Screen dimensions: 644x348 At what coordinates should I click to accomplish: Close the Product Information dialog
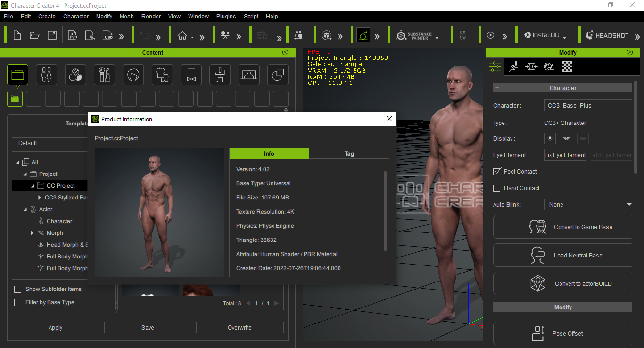389,119
